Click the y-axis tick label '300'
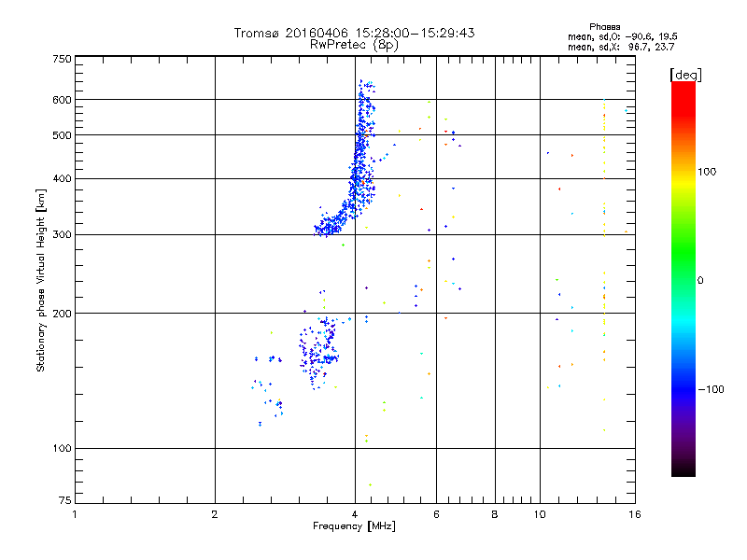747x560 pixels. (x=62, y=234)
